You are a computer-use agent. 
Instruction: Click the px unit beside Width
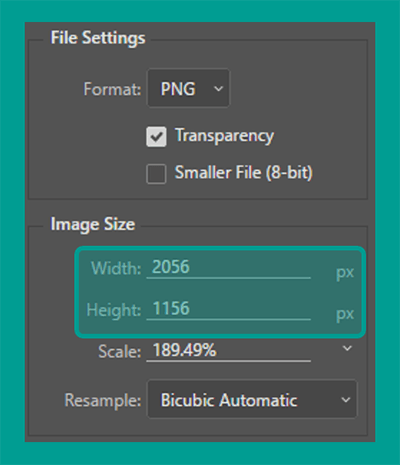345,273
